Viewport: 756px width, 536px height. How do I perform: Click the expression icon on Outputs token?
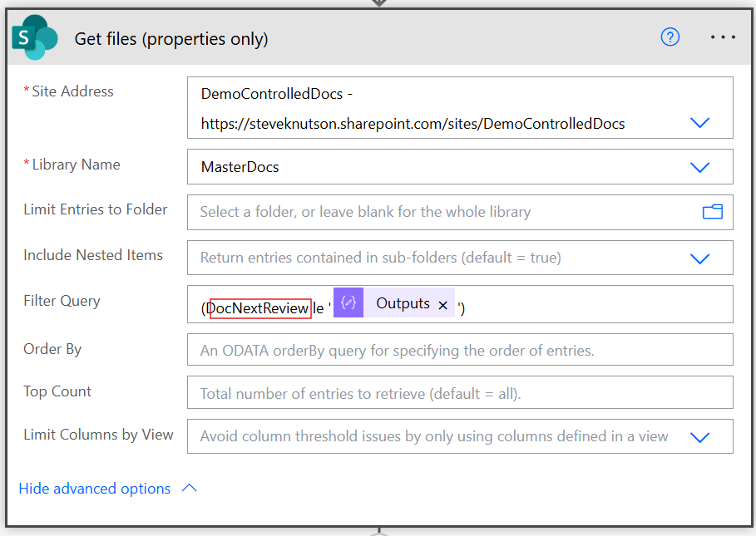[x=349, y=304]
